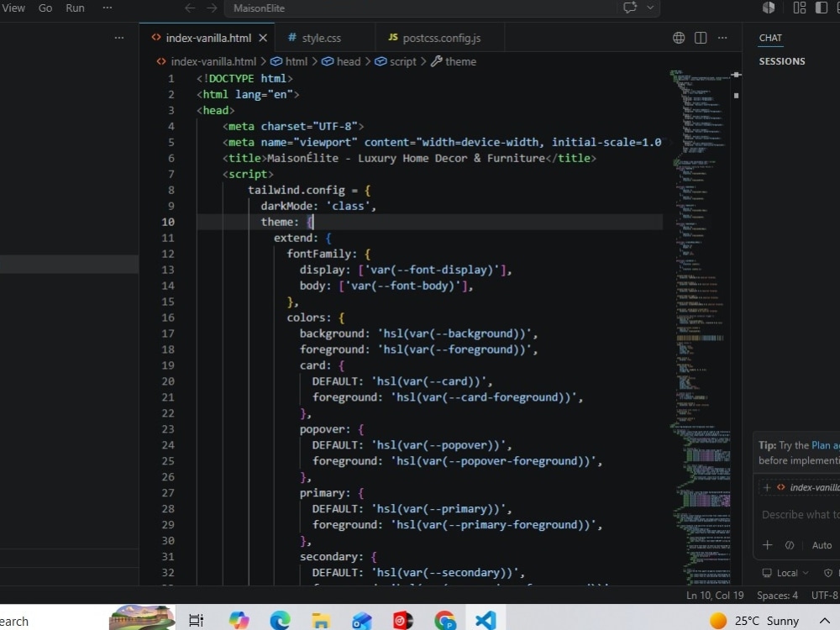Open Task View on the taskbar
The height and width of the screenshot is (630, 840).
pyautogui.click(x=196, y=621)
